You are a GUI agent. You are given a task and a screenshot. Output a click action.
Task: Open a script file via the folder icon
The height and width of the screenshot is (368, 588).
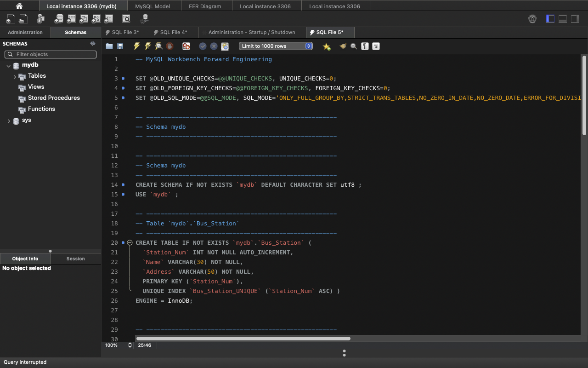tap(109, 46)
